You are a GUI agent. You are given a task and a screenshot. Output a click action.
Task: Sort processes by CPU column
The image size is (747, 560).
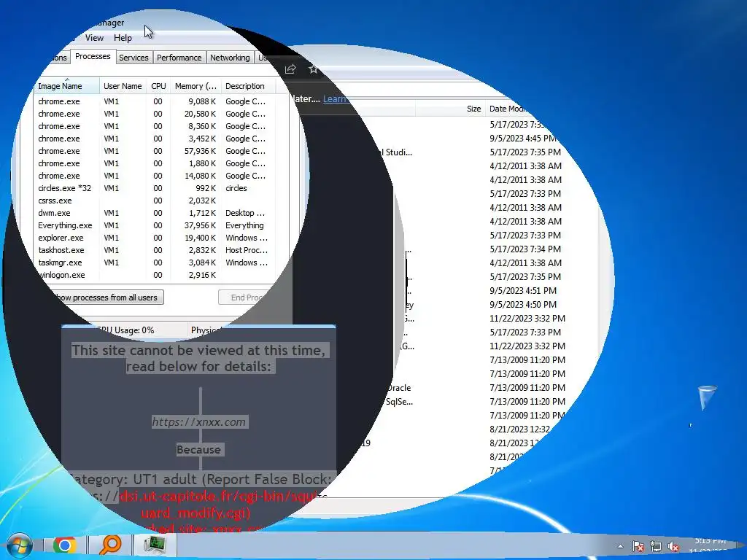[158, 86]
